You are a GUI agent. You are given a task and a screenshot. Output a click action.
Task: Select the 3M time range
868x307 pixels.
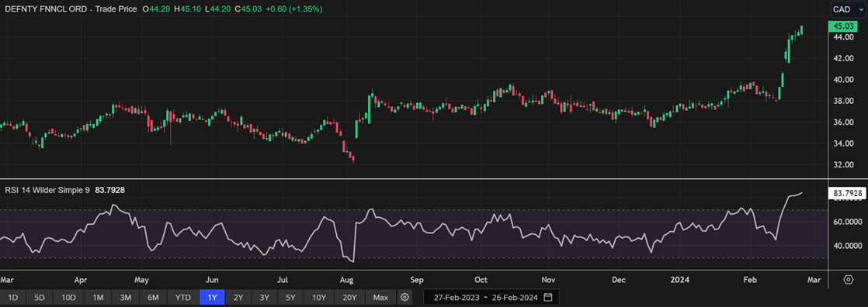tap(126, 298)
